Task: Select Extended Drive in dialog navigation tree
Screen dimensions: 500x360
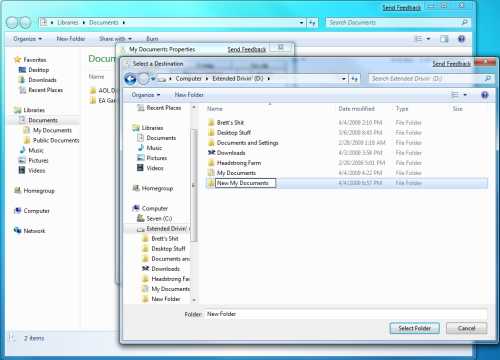Action: pyautogui.click(x=167, y=229)
